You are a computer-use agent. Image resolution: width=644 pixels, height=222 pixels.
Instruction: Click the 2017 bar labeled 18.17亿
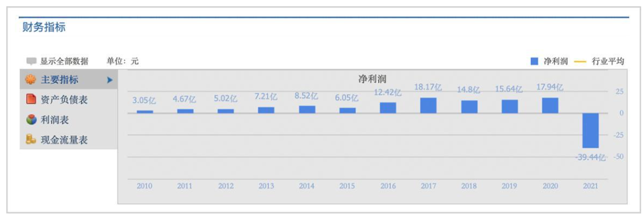click(429, 105)
